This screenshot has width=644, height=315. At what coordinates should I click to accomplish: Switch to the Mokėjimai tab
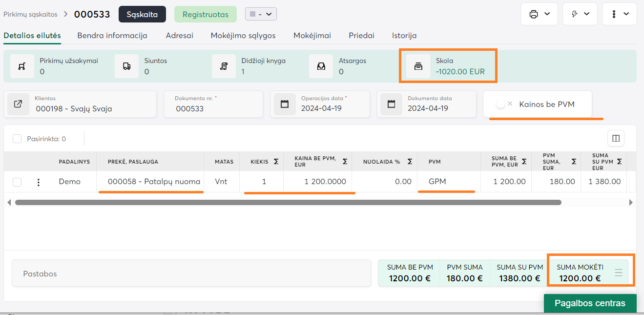(312, 36)
